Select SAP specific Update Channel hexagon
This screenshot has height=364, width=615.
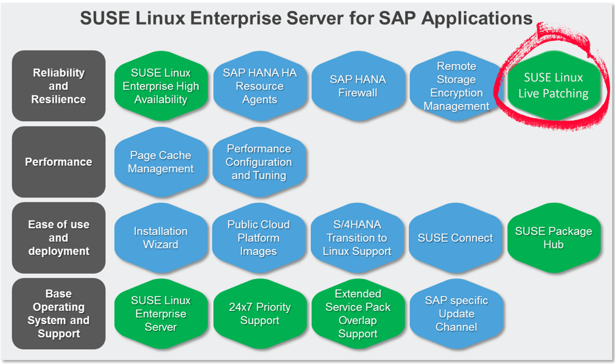pos(456,314)
